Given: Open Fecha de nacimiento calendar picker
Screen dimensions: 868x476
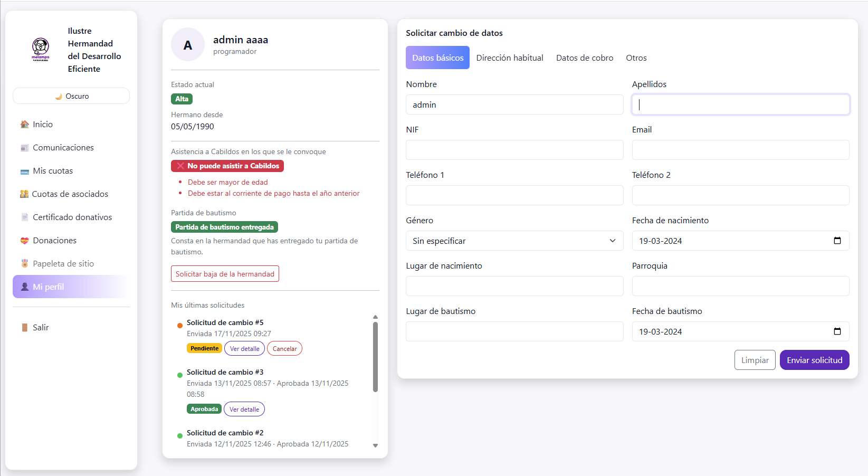Looking at the screenshot, I should (x=837, y=241).
